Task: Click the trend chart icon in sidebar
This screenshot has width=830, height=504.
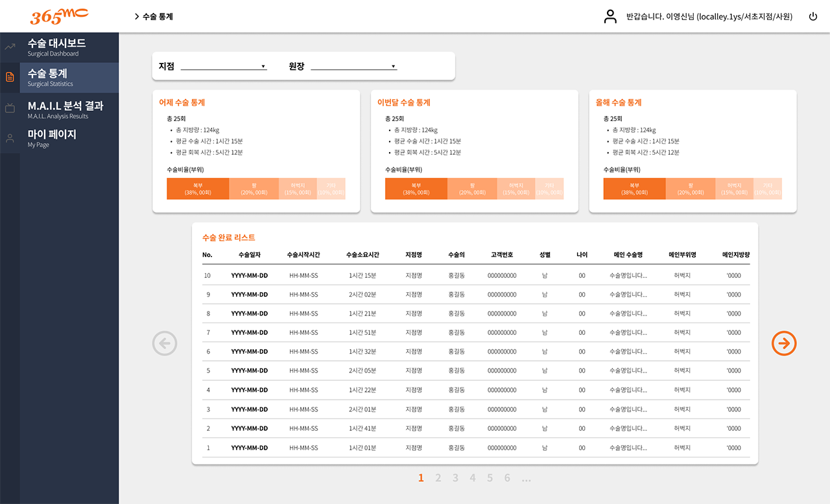Action: click(x=10, y=47)
